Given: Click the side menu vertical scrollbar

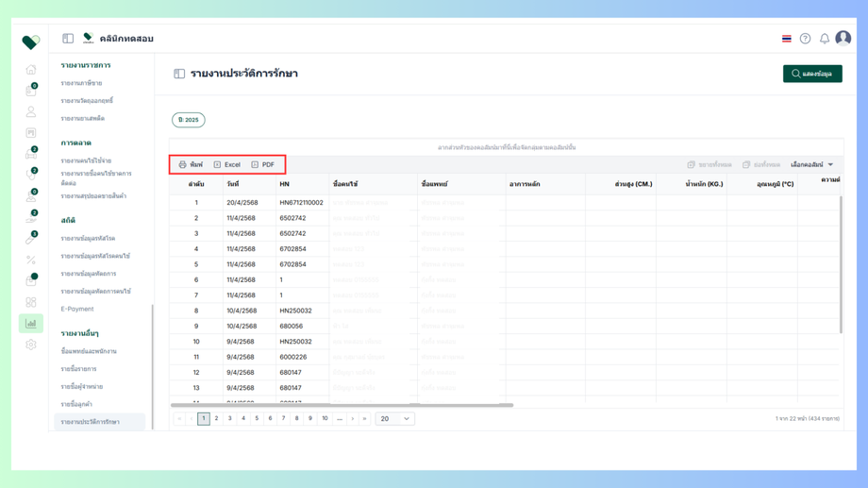Looking at the screenshot, I should pos(152,366).
